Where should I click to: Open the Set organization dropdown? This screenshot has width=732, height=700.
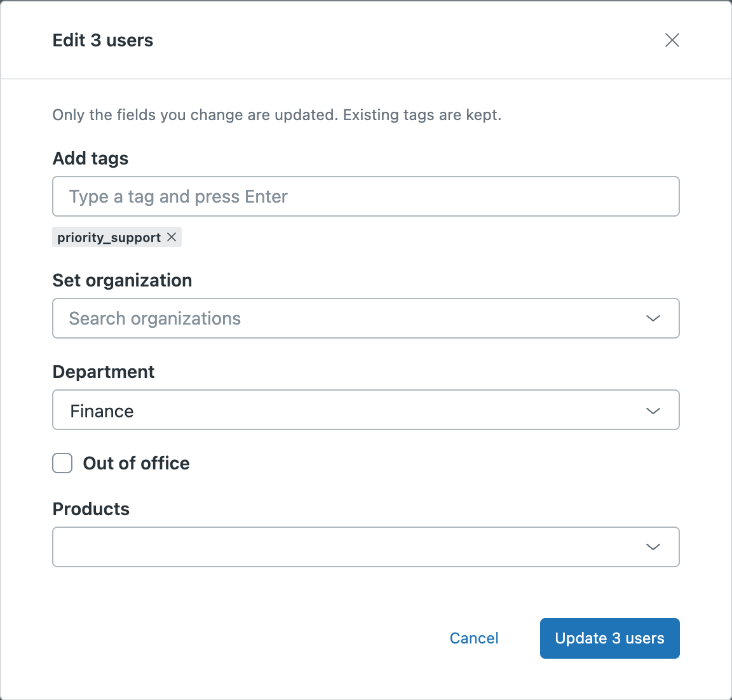pos(365,318)
